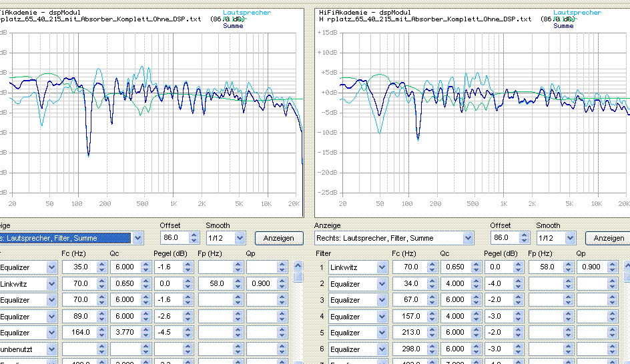The width and height of the screenshot is (630, 364).
Task: Increase left Offset 86.0 with up arrow
Action: [x=194, y=235]
